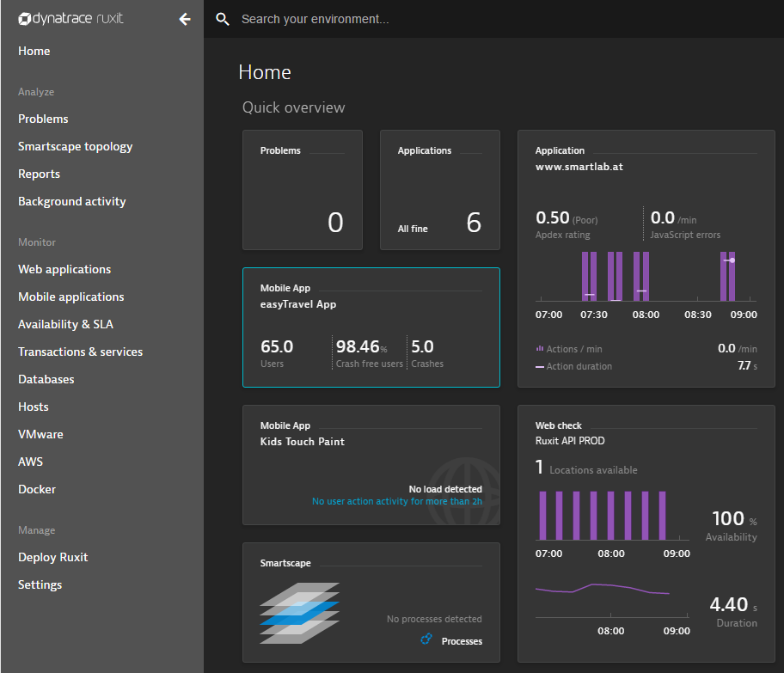The image size is (784, 673).
Task: Click the 'No load detected' text
Action: (445, 489)
